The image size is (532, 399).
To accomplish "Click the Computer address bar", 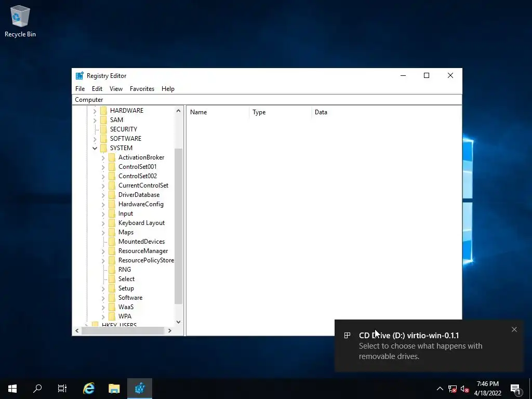I will click(x=267, y=99).
